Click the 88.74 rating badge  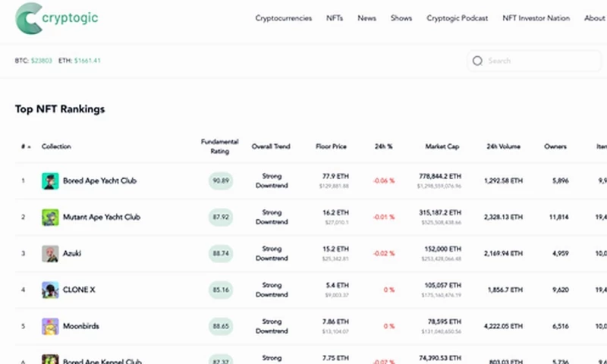[221, 253]
